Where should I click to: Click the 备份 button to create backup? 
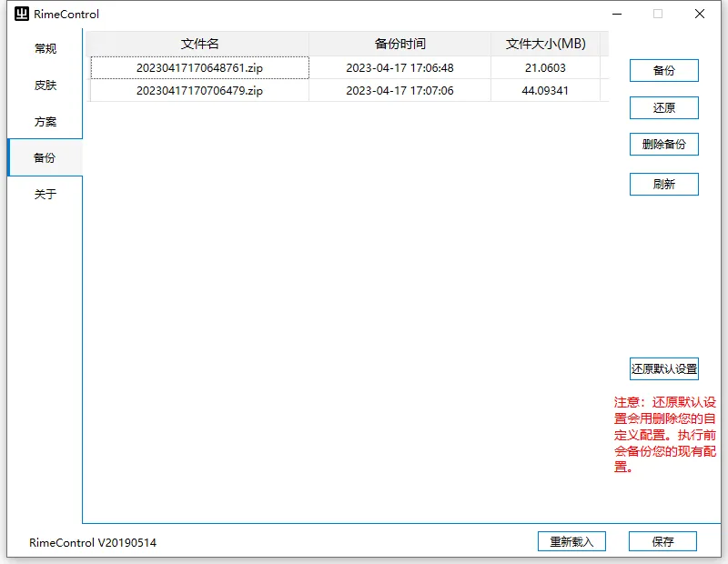pos(663,71)
